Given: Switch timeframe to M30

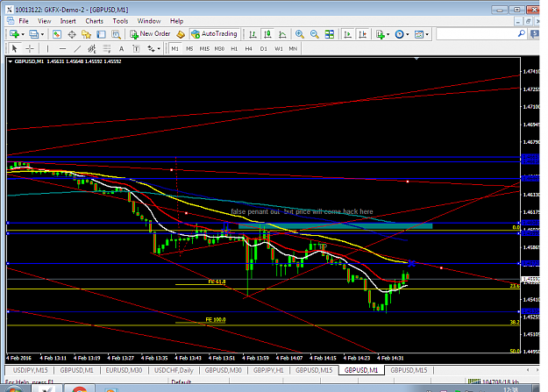Looking at the screenshot, I should [219, 48].
